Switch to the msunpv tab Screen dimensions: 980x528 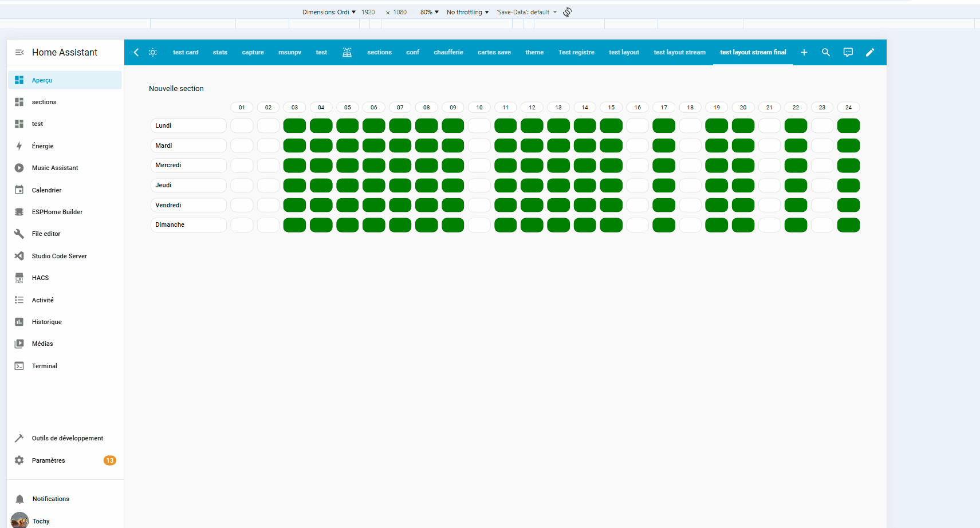pos(290,52)
